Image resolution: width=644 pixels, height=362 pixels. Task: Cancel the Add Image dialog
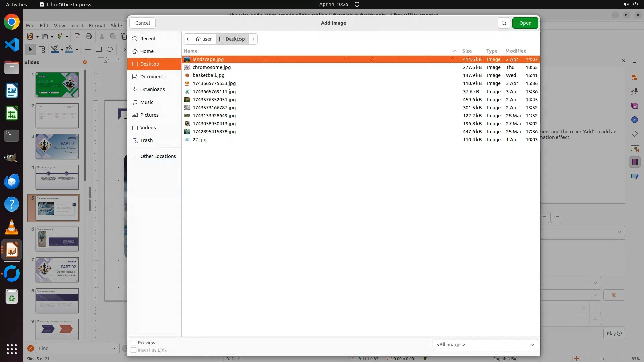143,23
